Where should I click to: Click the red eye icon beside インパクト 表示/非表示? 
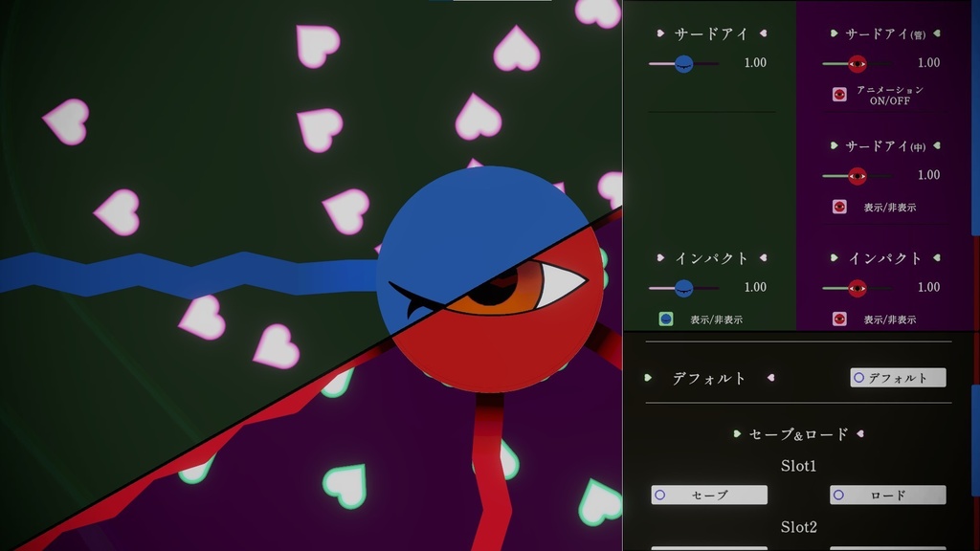[x=839, y=320]
